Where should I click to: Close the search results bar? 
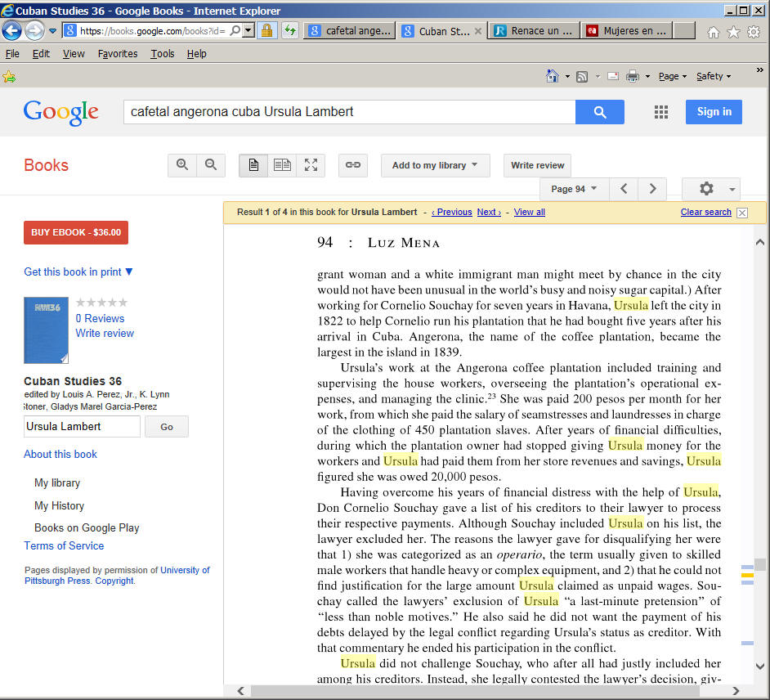(742, 213)
